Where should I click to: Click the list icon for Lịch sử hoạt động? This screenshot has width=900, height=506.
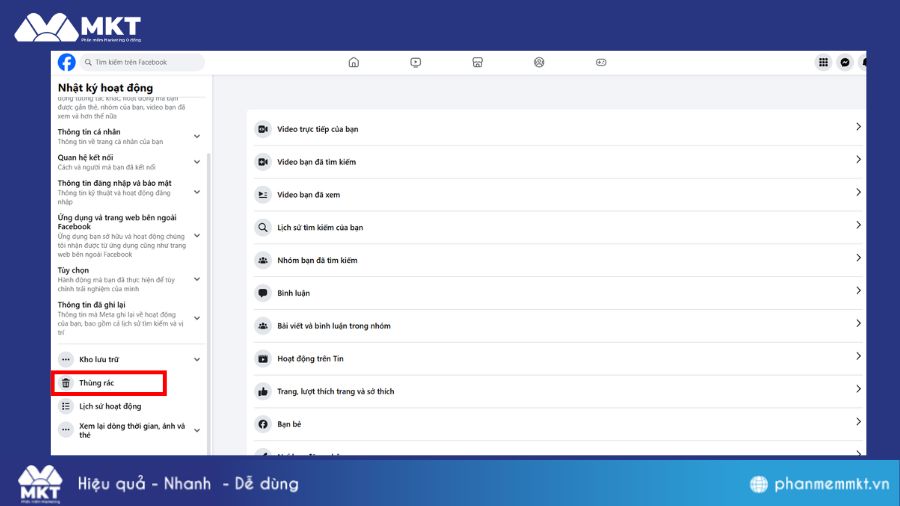click(66, 406)
